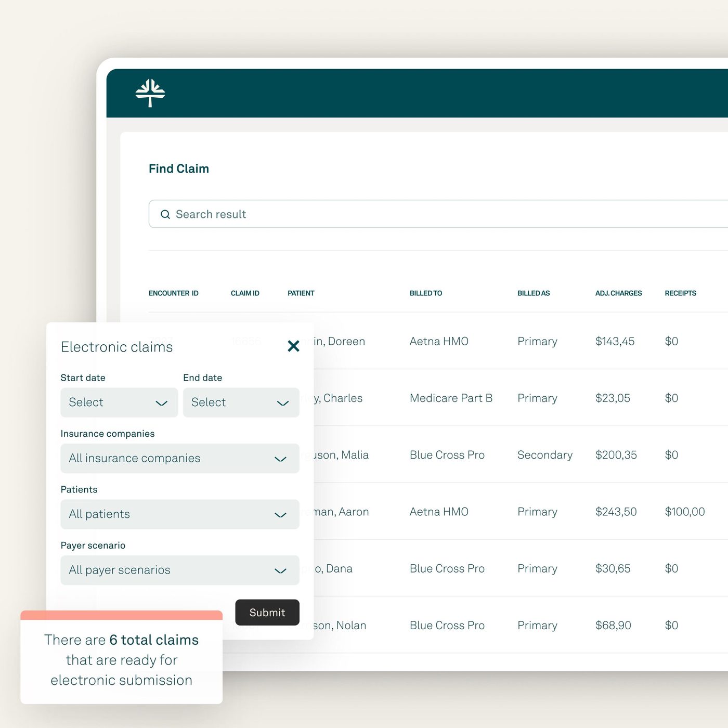Image resolution: width=728 pixels, height=728 pixels.
Task: Click the Secondary billed-as cell
Action: [545, 455]
